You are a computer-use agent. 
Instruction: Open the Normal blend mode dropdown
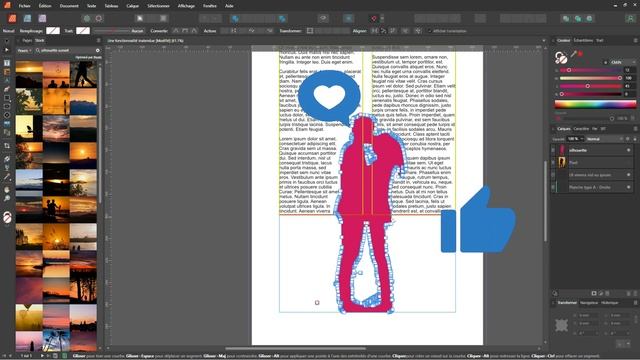click(x=603, y=139)
